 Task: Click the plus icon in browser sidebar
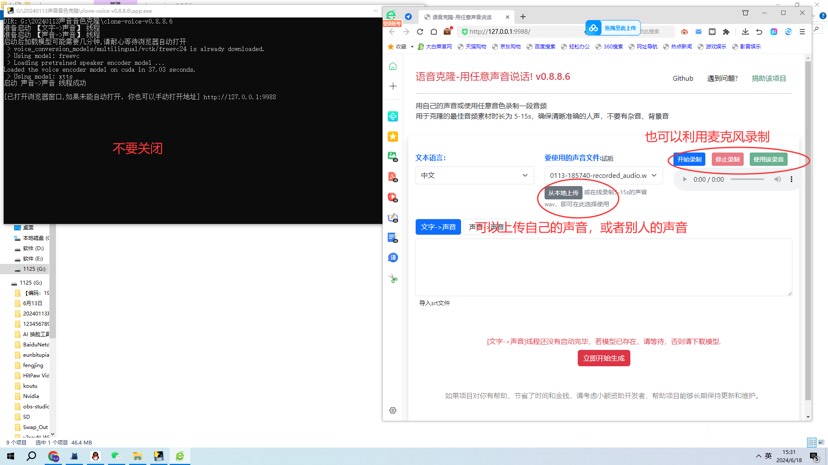(393, 87)
